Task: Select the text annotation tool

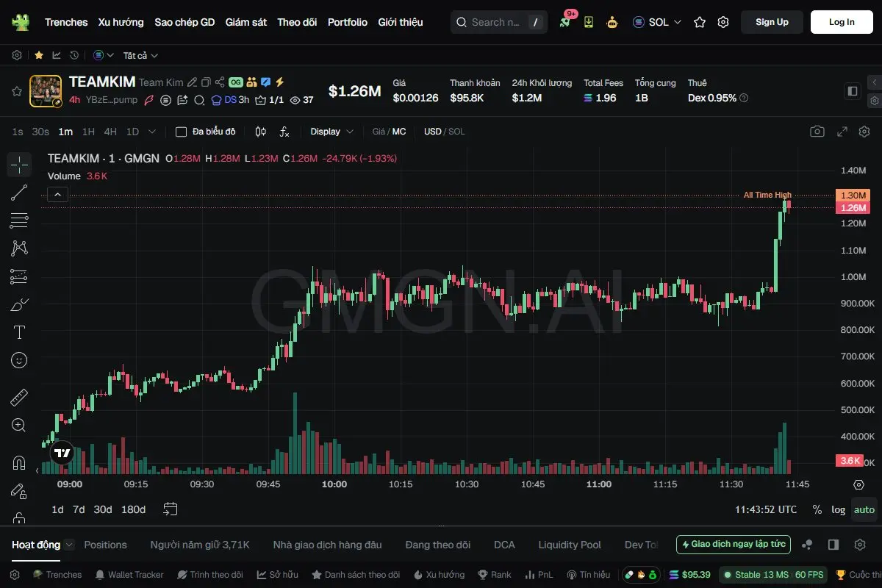Action: pyautogui.click(x=19, y=332)
